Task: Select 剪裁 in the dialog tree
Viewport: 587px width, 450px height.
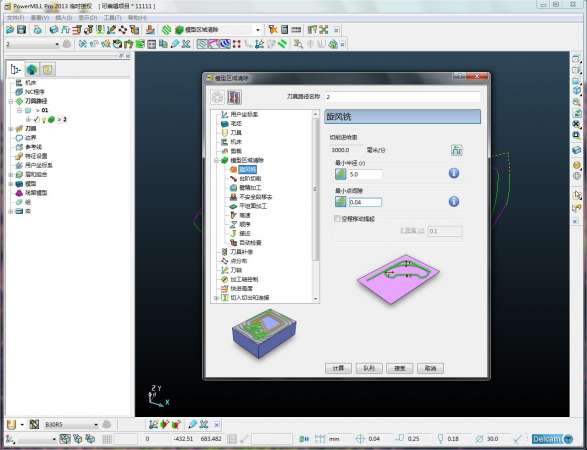Action: [x=236, y=151]
